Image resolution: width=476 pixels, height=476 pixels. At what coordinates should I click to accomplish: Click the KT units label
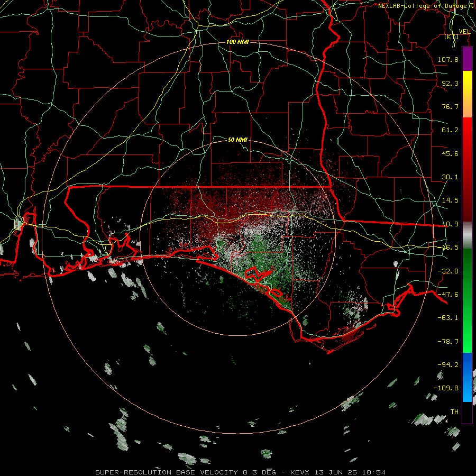pos(452,36)
